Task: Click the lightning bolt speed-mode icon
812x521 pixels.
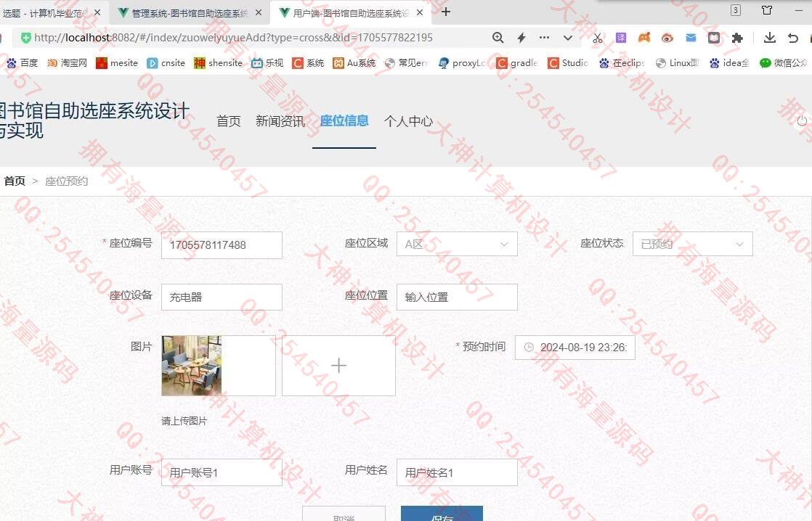Action: click(x=521, y=38)
